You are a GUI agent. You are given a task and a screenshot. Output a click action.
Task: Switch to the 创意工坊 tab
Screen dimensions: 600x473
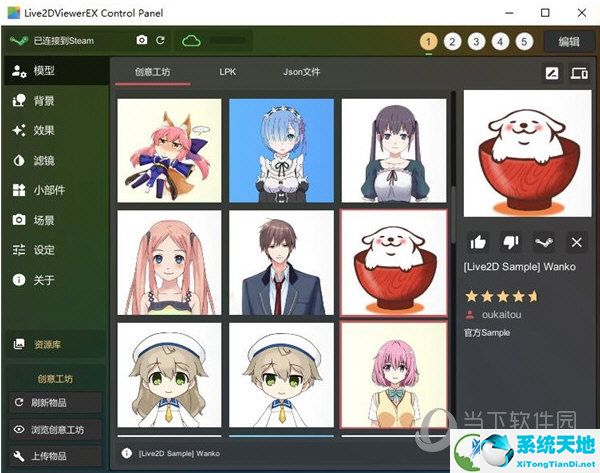pos(152,72)
